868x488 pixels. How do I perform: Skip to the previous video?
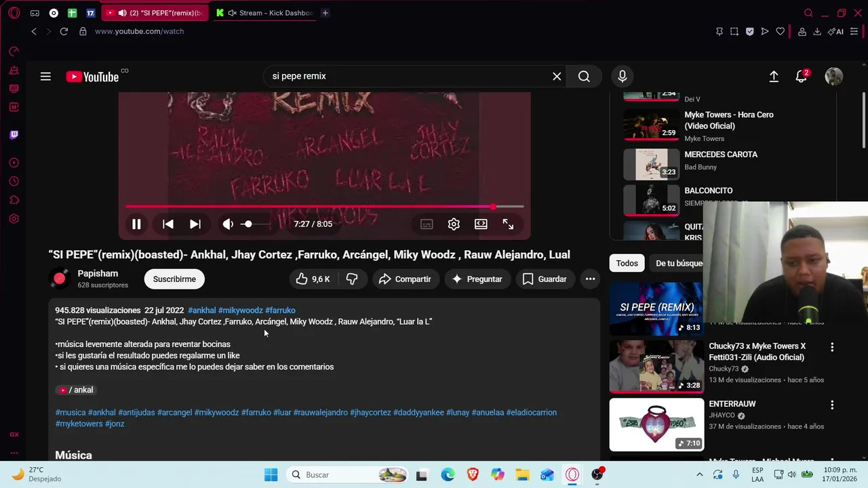click(168, 224)
